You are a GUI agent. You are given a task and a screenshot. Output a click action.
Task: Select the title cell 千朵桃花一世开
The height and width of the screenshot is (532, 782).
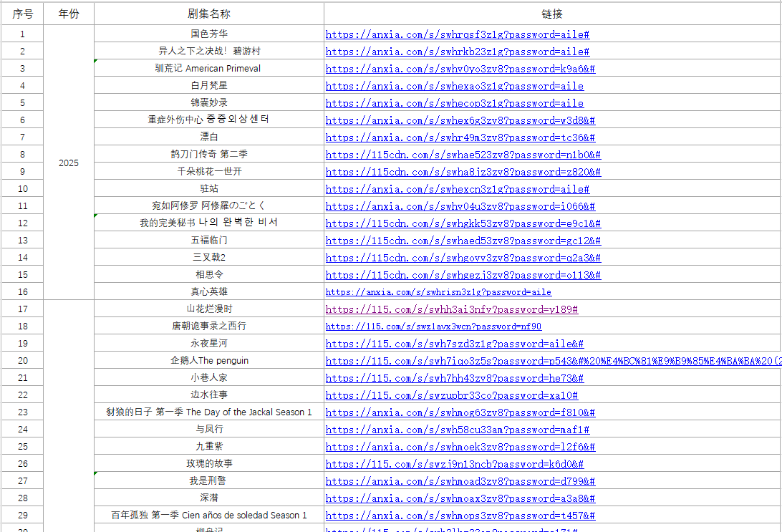click(209, 172)
